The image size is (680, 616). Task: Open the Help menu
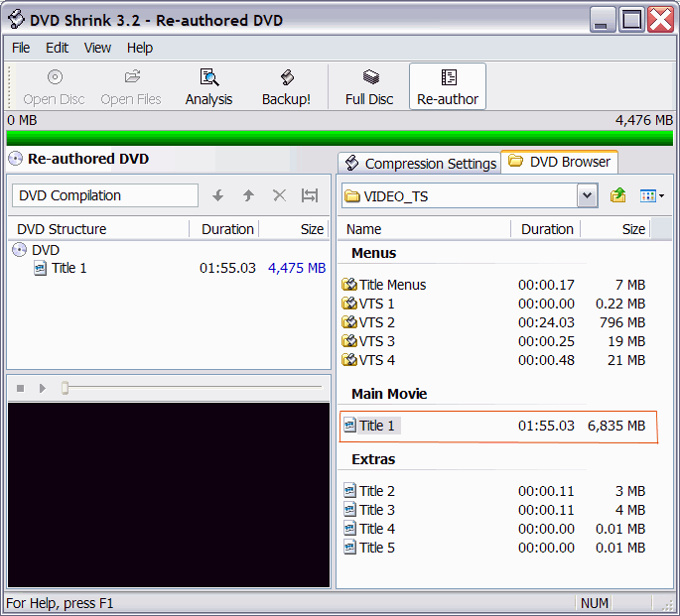[x=140, y=48]
